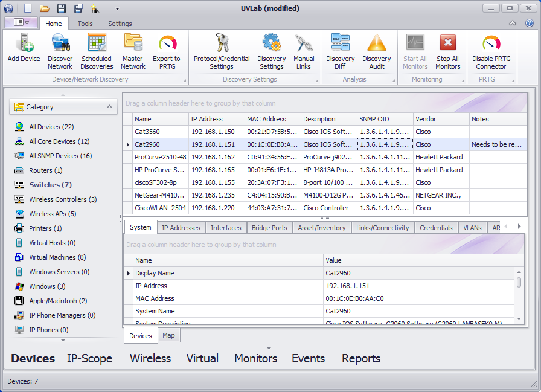The height and width of the screenshot is (392, 541).
Task: Switch to the Tools ribbon tab
Action: [x=85, y=24]
